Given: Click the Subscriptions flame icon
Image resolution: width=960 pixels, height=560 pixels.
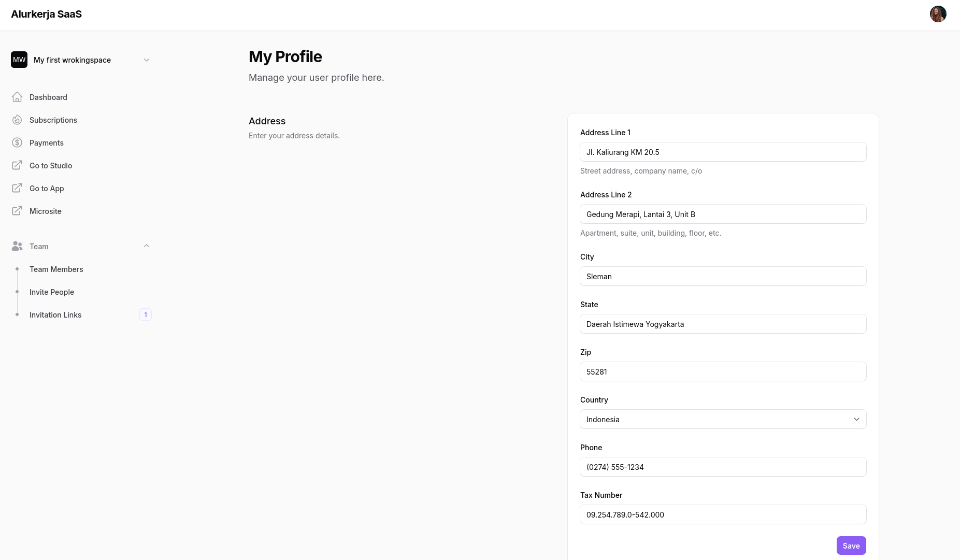Looking at the screenshot, I should point(17,120).
